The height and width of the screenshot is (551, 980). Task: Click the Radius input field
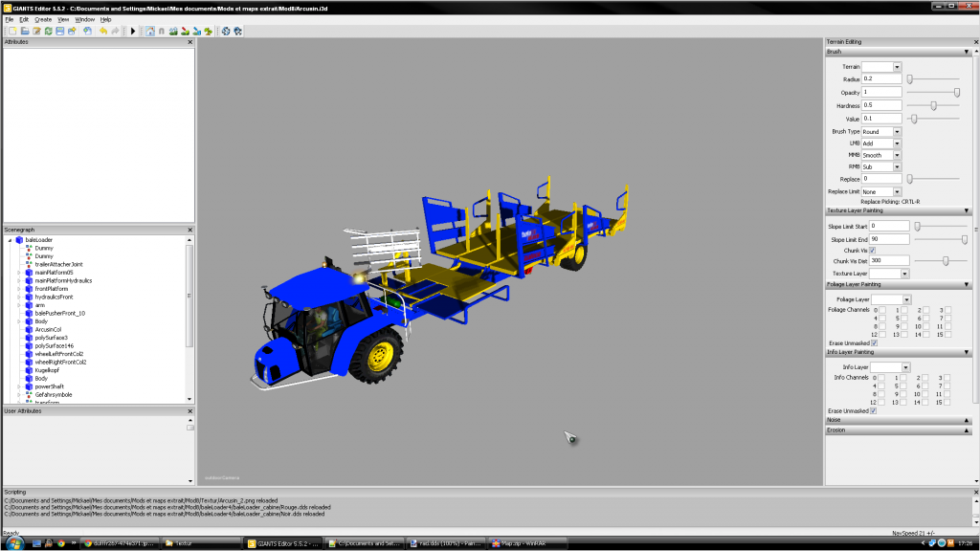click(x=881, y=79)
